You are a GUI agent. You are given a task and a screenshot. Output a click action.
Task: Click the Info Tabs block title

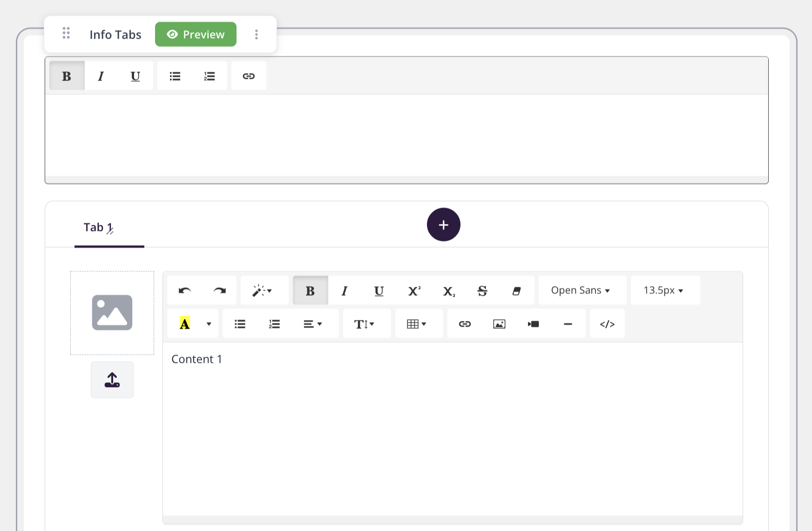(x=115, y=34)
